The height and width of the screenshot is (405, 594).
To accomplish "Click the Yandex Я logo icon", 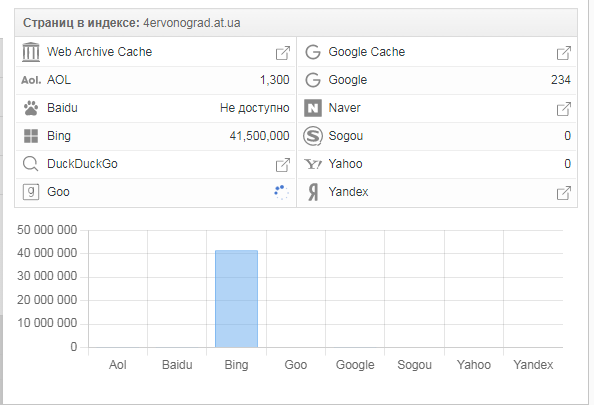I will point(313,192).
